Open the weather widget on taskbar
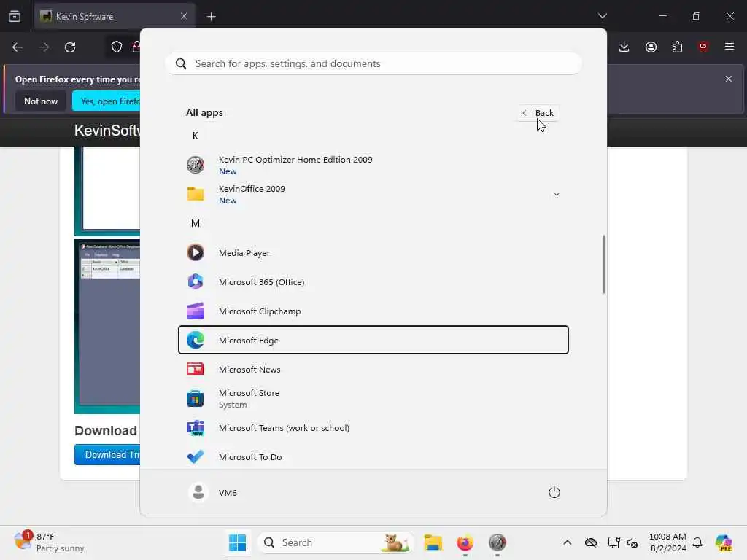Viewport: 747px width, 560px height. pos(49,542)
